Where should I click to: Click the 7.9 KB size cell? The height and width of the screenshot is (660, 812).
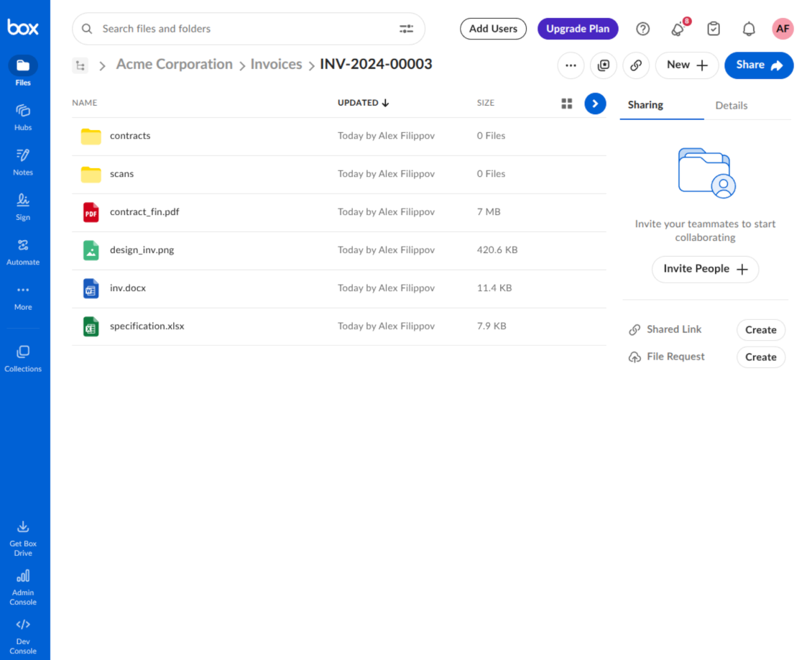[492, 326]
